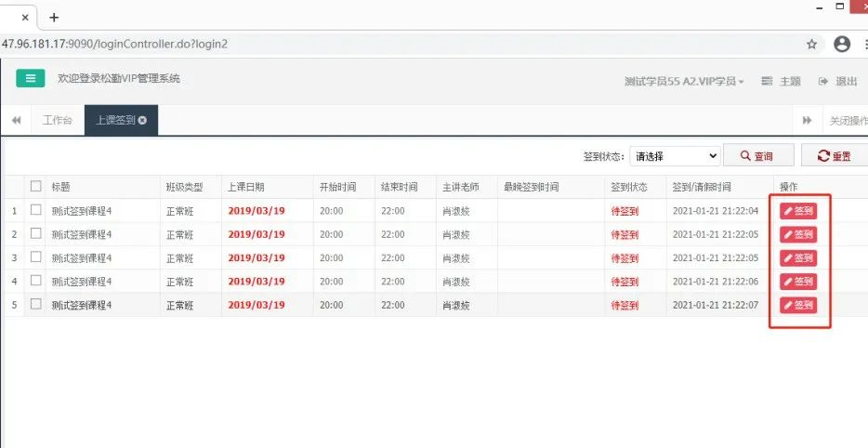Select 测试签到课程4 title in row 1
The image size is (868, 448).
[x=82, y=211]
